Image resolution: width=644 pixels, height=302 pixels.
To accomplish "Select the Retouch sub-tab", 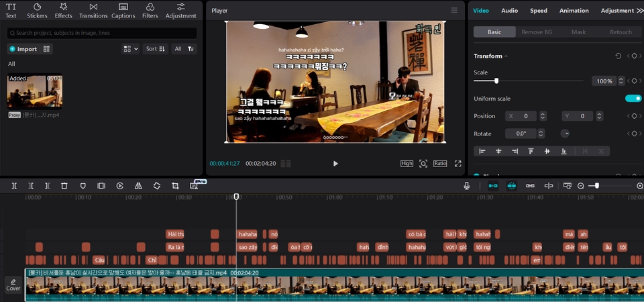I will click(621, 32).
